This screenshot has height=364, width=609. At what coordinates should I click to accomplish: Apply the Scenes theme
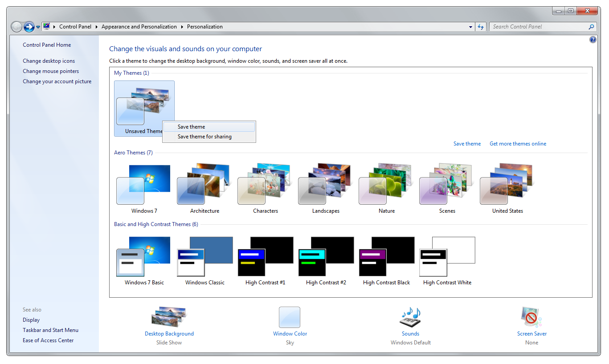(x=447, y=188)
